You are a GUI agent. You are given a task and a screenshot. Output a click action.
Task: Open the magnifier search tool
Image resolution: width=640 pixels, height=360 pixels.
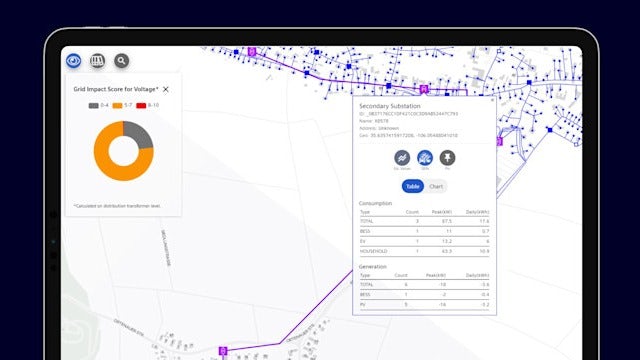121,61
